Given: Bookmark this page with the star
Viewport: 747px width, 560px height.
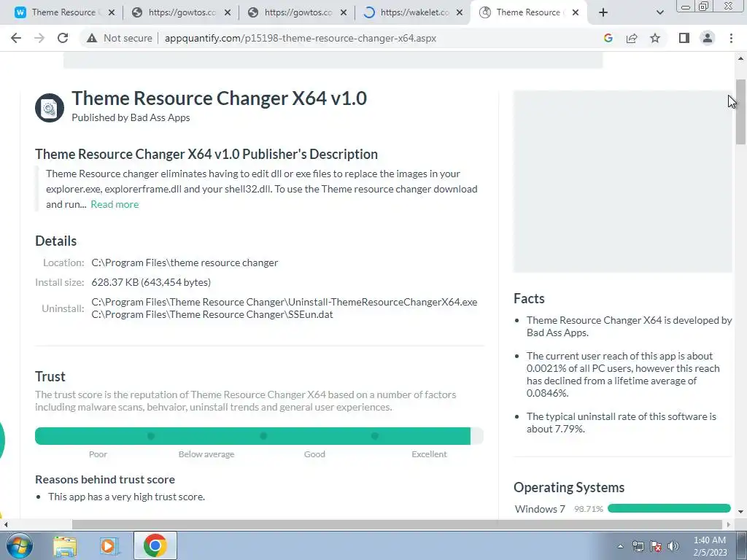Looking at the screenshot, I should pos(655,38).
